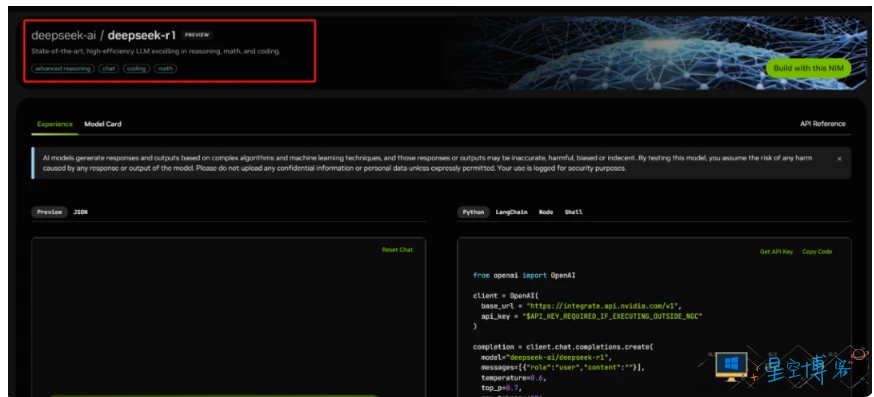Click inside the empty chat preview area
Image resolution: width=874 pixels, height=397 pixels.
229,318
